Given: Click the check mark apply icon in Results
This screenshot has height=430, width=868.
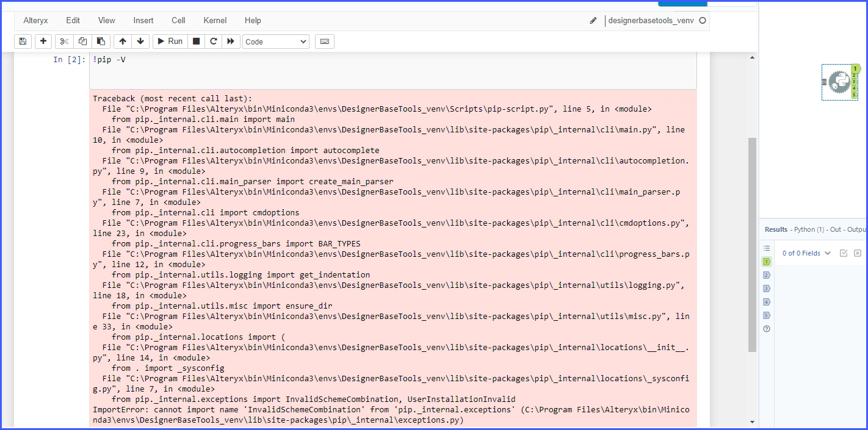Looking at the screenshot, I should tap(844, 253).
